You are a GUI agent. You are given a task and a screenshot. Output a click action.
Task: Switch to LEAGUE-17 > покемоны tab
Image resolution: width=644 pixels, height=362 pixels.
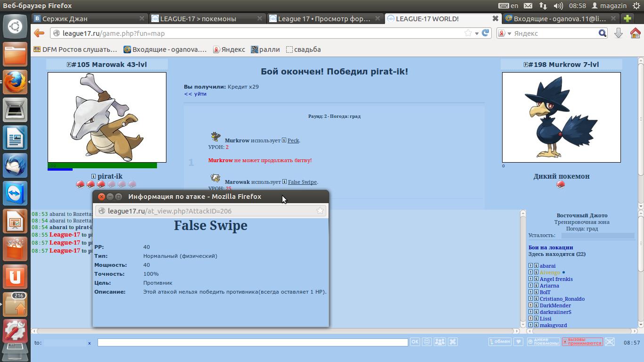pyautogui.click(x=207, y=18)
